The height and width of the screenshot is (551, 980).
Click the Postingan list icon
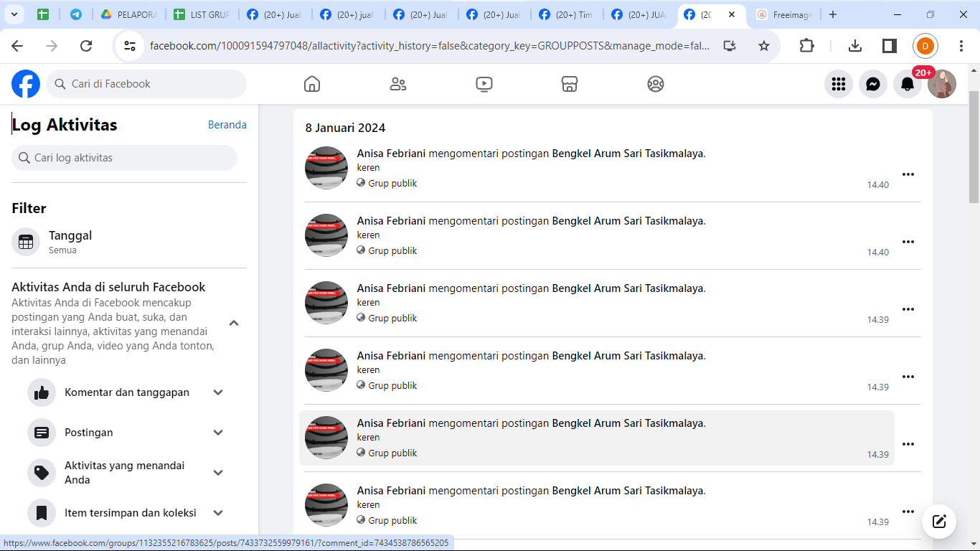click(42, 433)
